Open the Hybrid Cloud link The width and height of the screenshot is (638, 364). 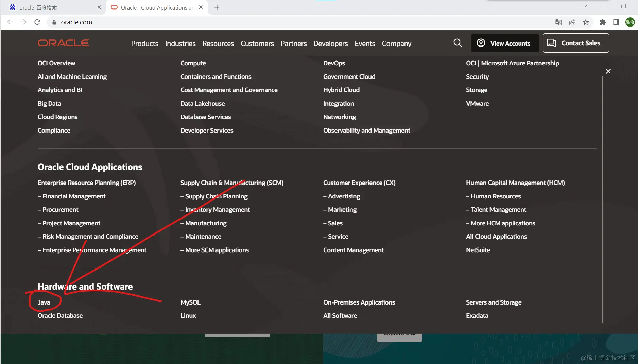coord(341,90)
